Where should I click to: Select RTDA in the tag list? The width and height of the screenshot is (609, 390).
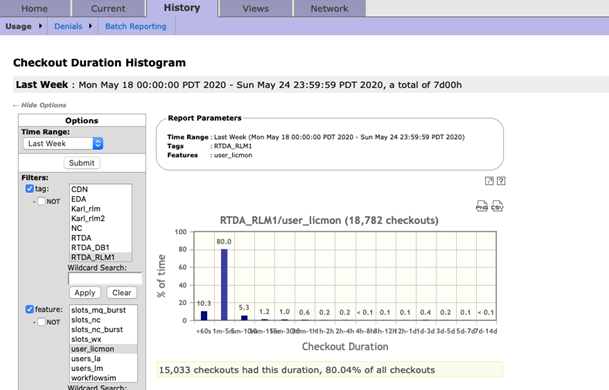[x=100, y=238]
